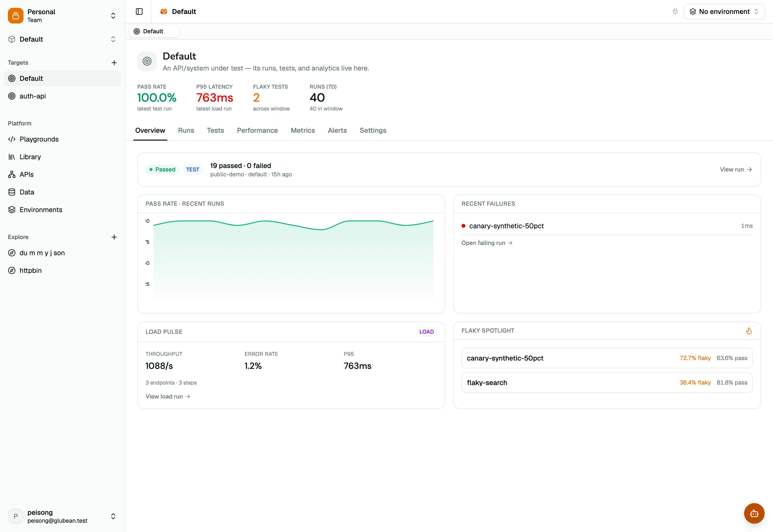Click the 72.7% flaky label
The height and width of the screenshot is (532, 773).
[695, 358]
